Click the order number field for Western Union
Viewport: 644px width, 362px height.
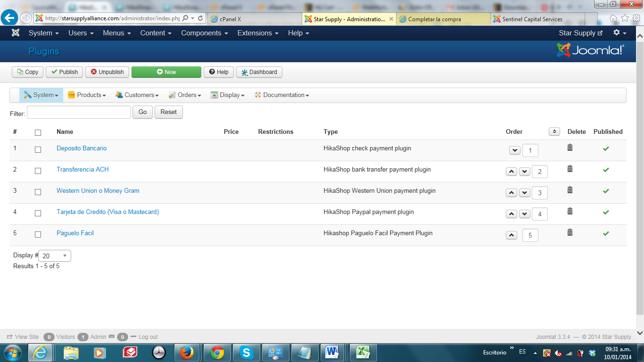click(539, 193)
